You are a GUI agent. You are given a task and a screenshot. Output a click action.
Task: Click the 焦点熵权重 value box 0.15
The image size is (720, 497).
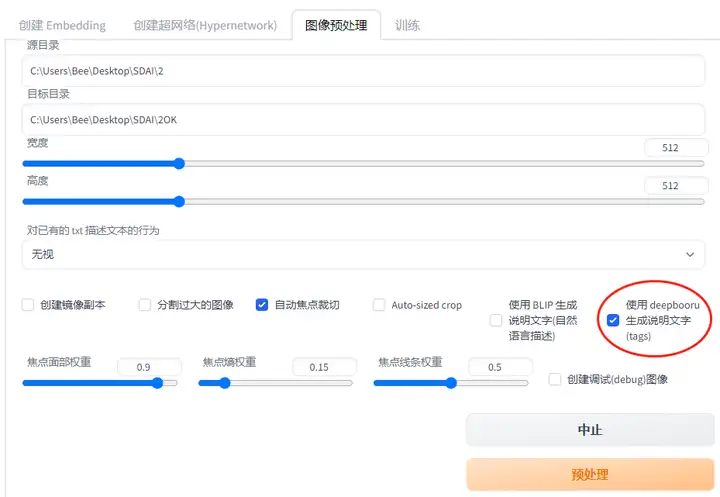[x=325, y=367]
